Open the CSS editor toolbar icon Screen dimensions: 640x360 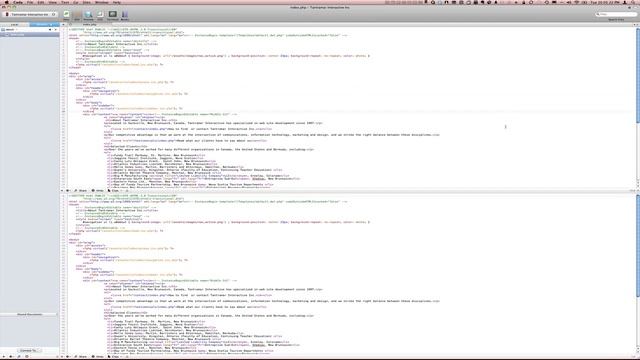tap(100, 16)
